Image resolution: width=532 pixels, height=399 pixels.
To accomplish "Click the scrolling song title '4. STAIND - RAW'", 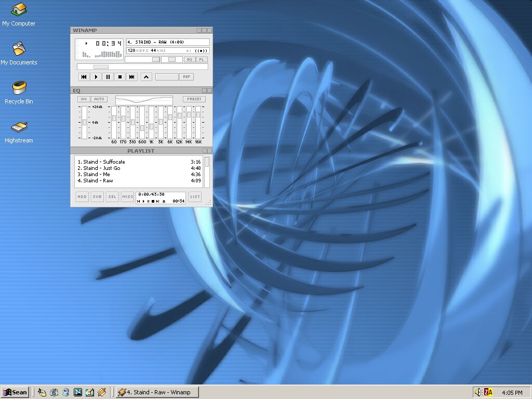I will pyautogui.click(x=168, y=42).
